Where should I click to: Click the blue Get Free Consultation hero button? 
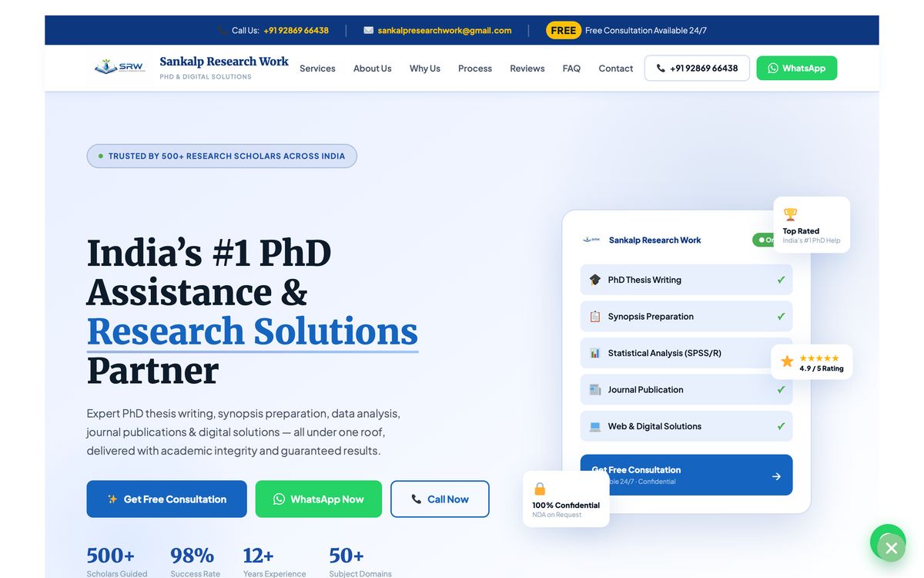[x=166, y=499]
